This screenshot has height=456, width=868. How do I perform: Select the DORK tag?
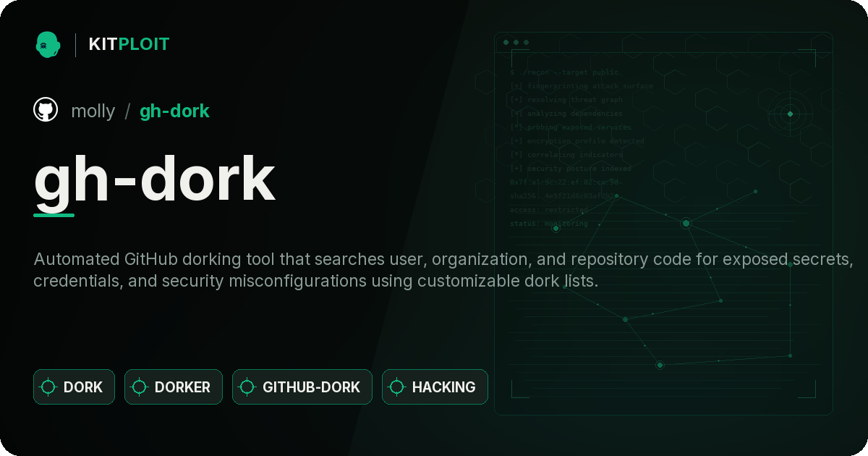point(74,387)
